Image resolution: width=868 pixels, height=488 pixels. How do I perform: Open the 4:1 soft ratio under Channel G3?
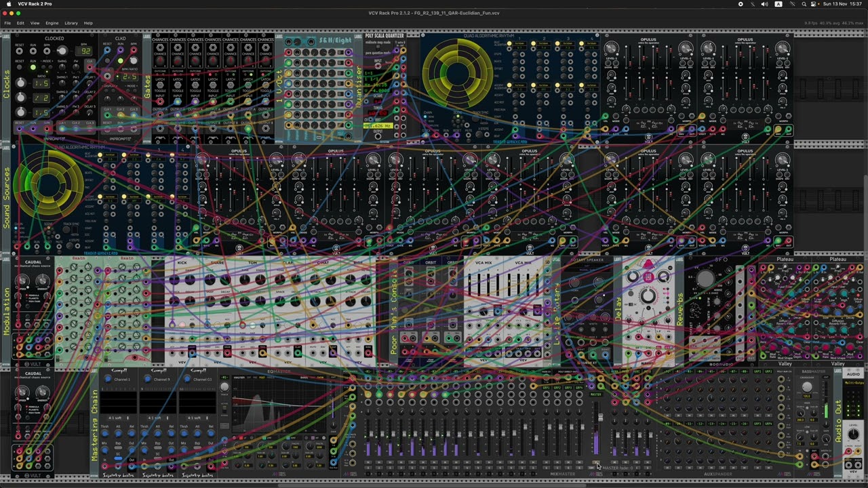(199, 418)
